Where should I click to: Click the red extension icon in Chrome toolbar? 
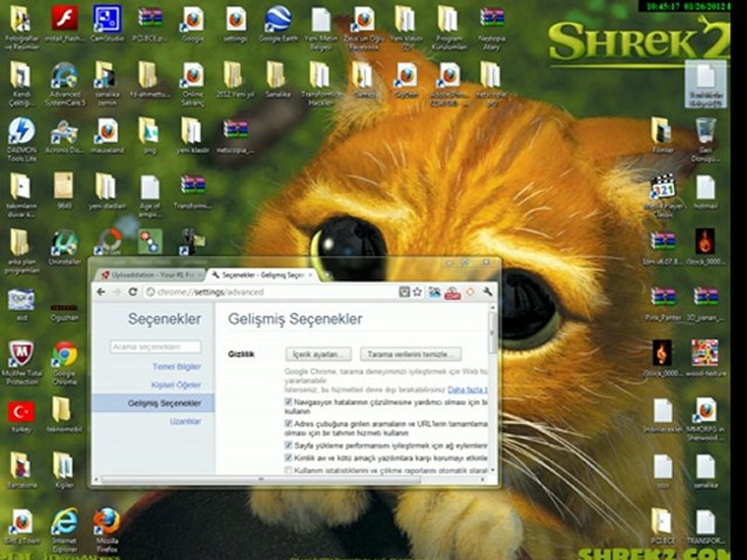452,293
